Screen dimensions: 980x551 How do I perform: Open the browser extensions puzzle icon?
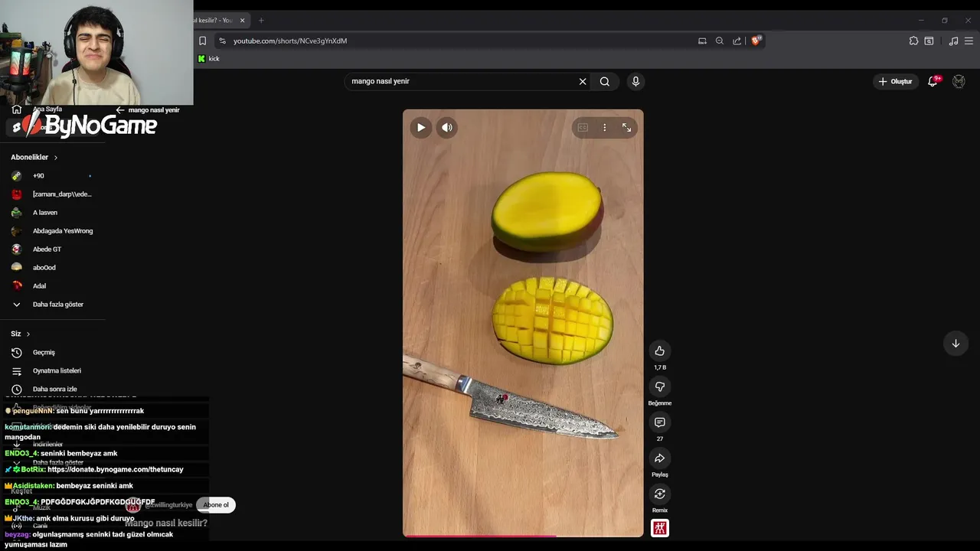coord(913,41)
